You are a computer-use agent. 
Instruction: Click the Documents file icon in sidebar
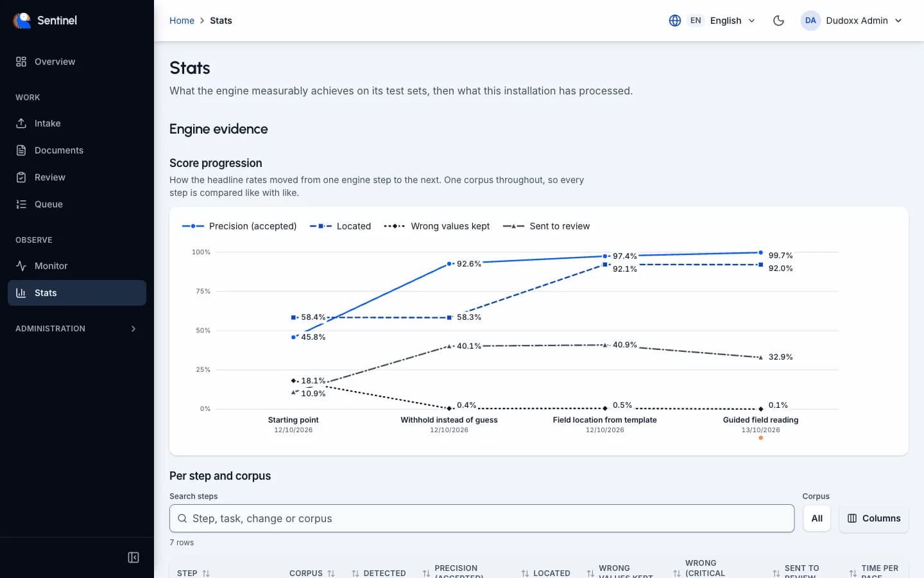pyautogui.click(x=21, y=150)
